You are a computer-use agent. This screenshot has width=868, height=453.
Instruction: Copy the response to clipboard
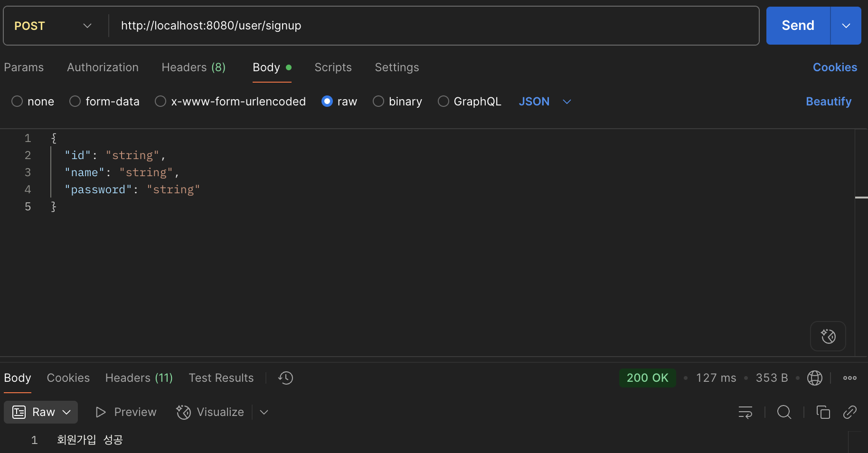[823, 412]
